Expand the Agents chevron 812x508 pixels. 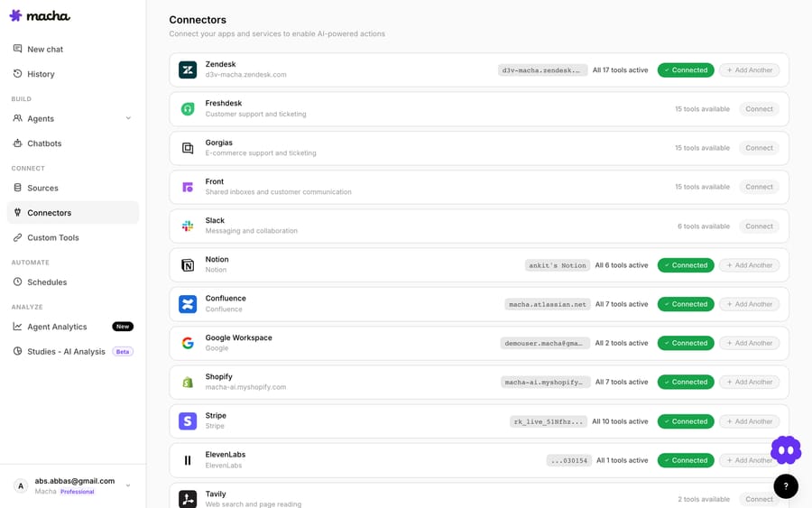click(128, 118)
